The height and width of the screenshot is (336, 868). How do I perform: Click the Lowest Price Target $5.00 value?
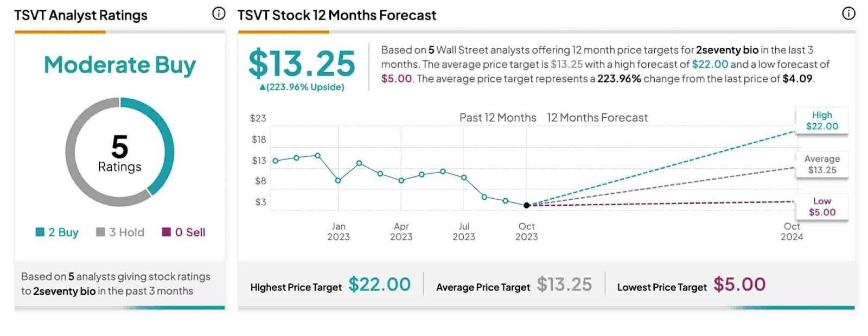pos(739,284)
